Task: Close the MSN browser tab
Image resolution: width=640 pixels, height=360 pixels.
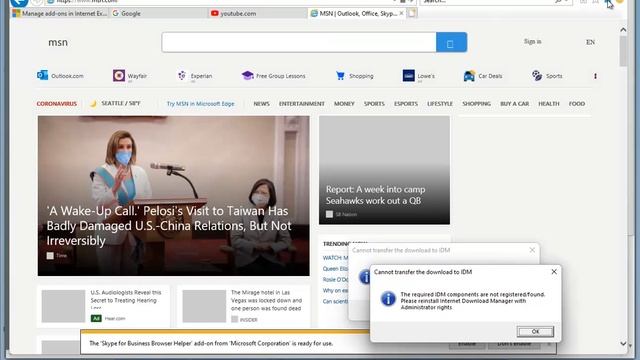Action: [x=401, y=13]
